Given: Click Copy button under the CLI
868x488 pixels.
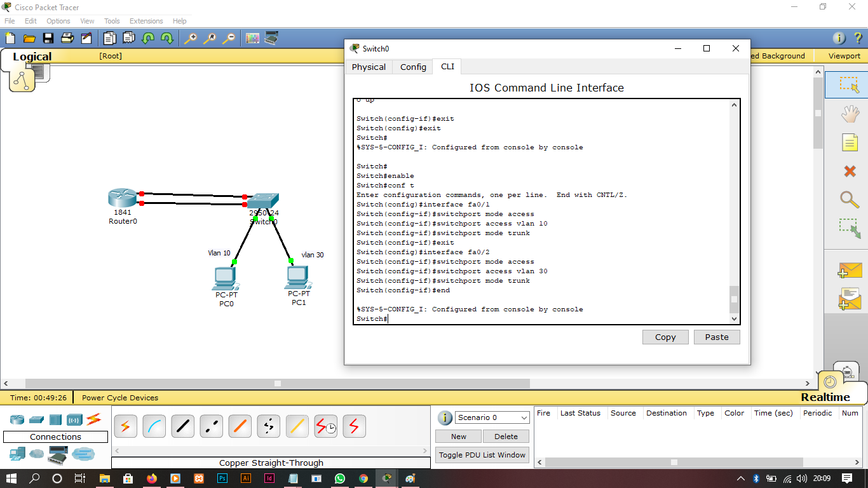Looking at the screenshot, I should pyautogui.click(x=665, y=337).
